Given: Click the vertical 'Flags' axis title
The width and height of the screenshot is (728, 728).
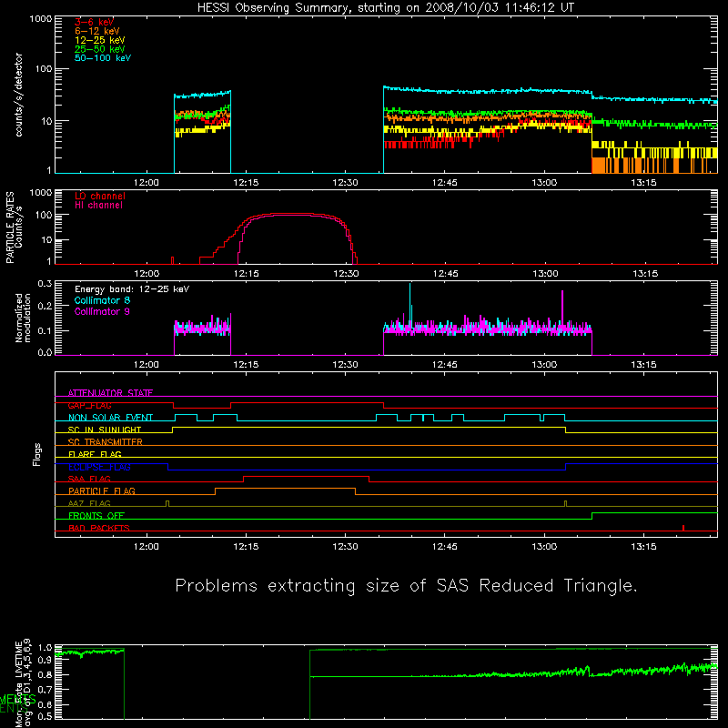Looking at the screenshot, I should [36, 454].
